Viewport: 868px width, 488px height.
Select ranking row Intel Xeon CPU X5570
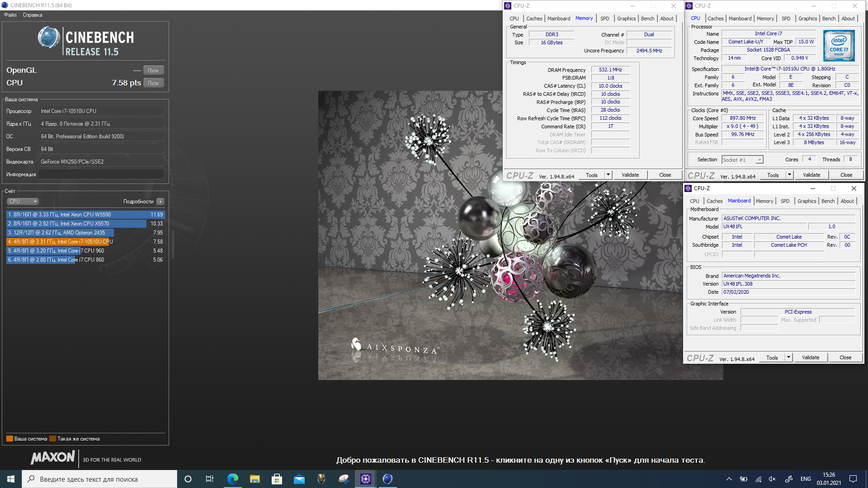(85, 224)
